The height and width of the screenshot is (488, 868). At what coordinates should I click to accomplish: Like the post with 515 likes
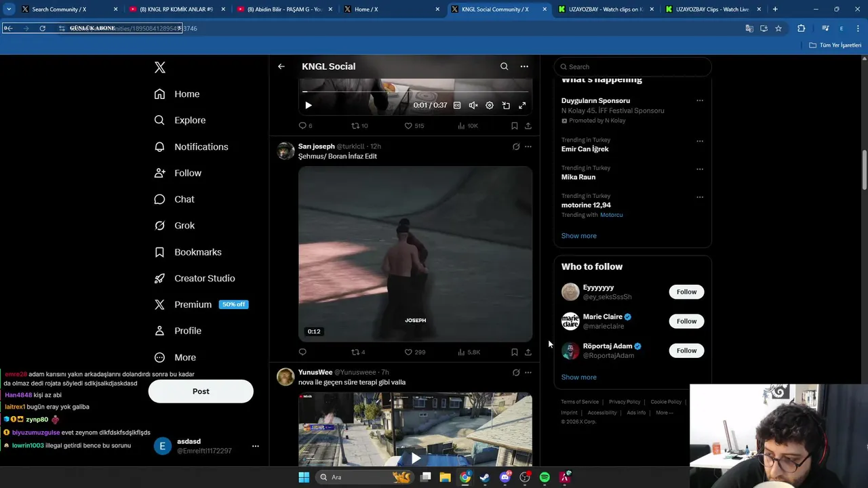(x=414, y=125)
